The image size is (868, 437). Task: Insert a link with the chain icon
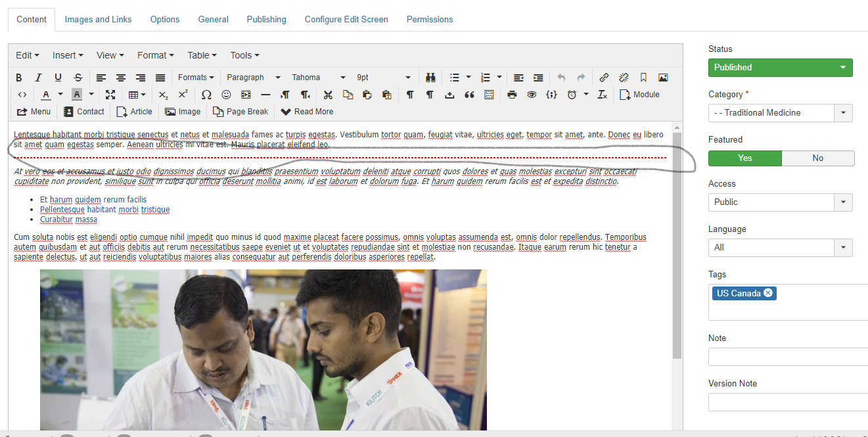coord(604,78)
